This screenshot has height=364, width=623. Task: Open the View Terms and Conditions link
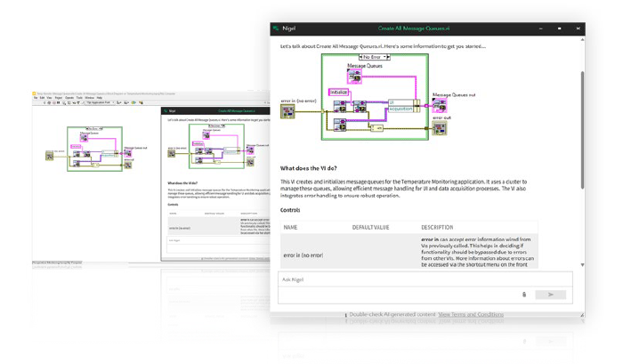click(471, 314)
